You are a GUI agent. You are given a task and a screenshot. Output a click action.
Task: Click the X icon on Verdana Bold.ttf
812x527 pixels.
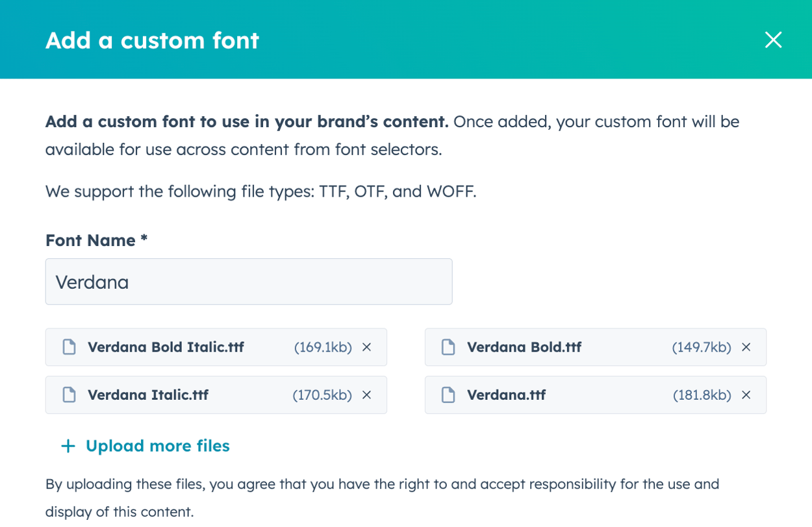pos(746,347)
